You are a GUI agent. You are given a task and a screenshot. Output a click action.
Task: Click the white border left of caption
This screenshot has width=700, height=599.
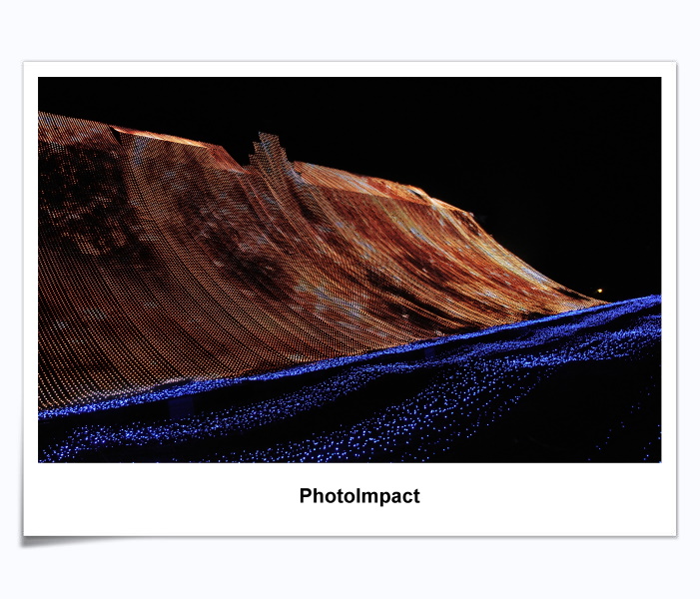click(150, 496)
